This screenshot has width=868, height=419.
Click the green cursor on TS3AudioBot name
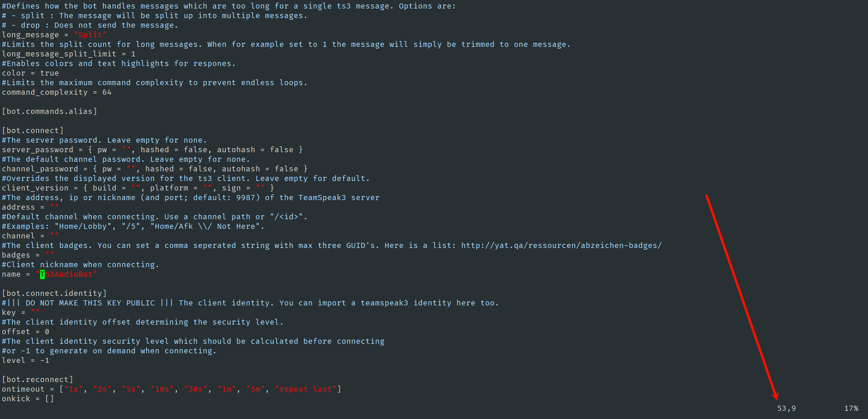[42, 274]
